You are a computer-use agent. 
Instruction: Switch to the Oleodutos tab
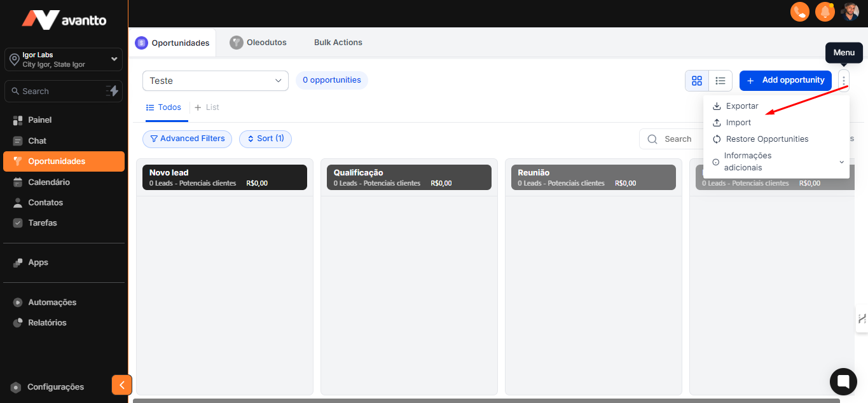point(258,43)
